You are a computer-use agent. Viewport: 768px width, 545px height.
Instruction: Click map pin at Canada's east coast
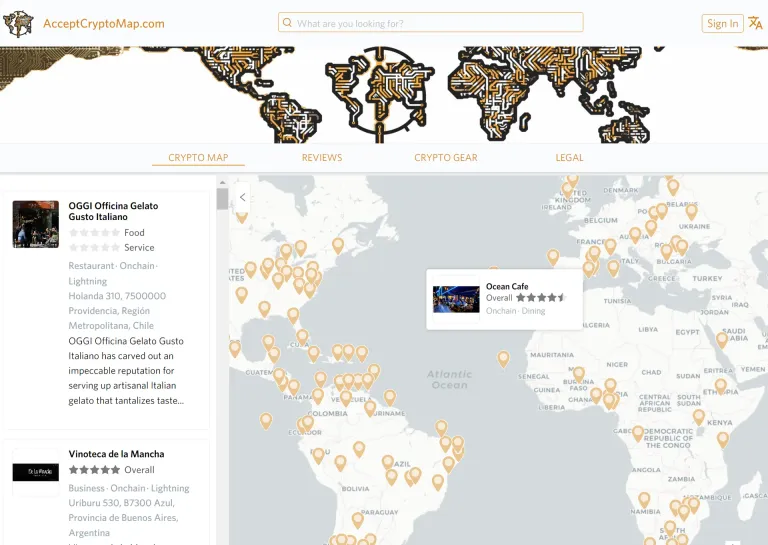[338, 245]
